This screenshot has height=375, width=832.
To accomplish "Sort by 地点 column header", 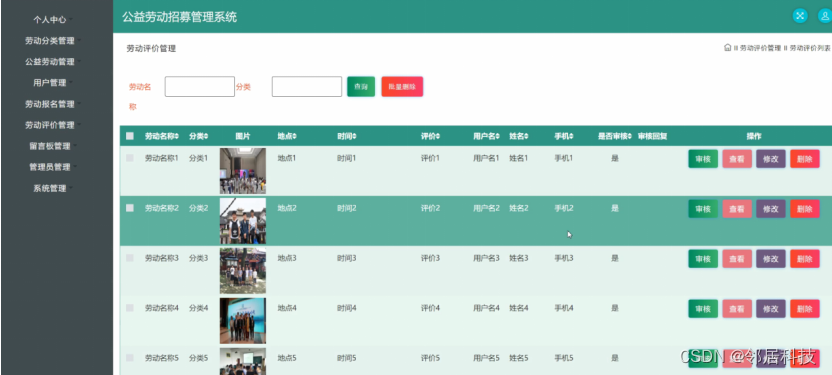I will (287, 136).
